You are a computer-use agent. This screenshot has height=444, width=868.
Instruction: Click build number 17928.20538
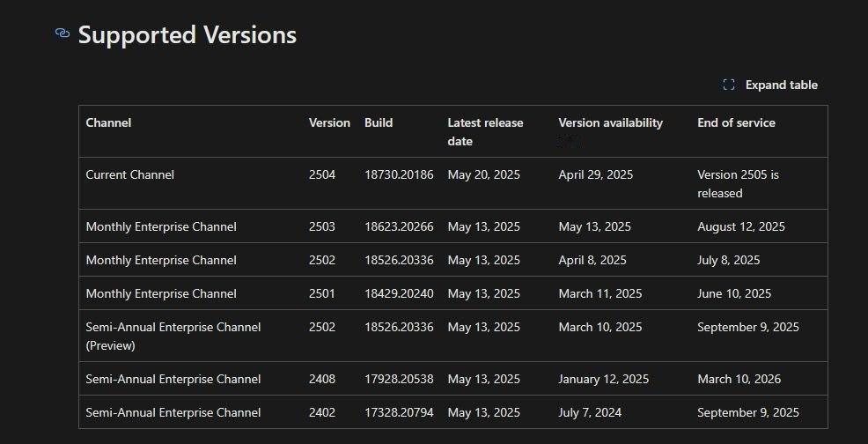(x=399, y=379)
